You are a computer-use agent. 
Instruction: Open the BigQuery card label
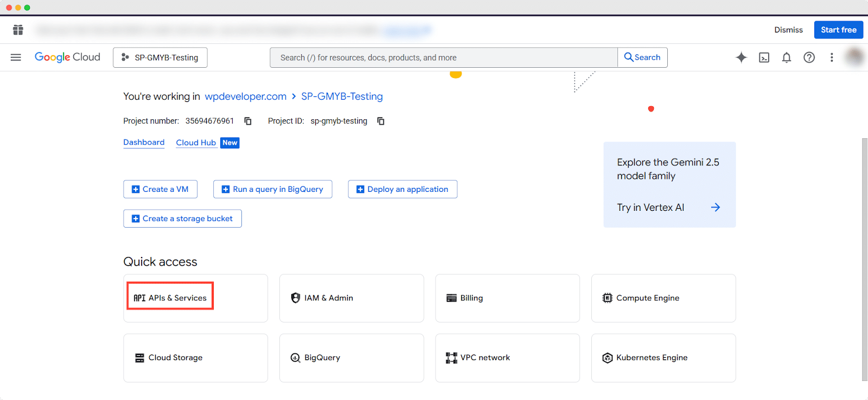(322, 358)
